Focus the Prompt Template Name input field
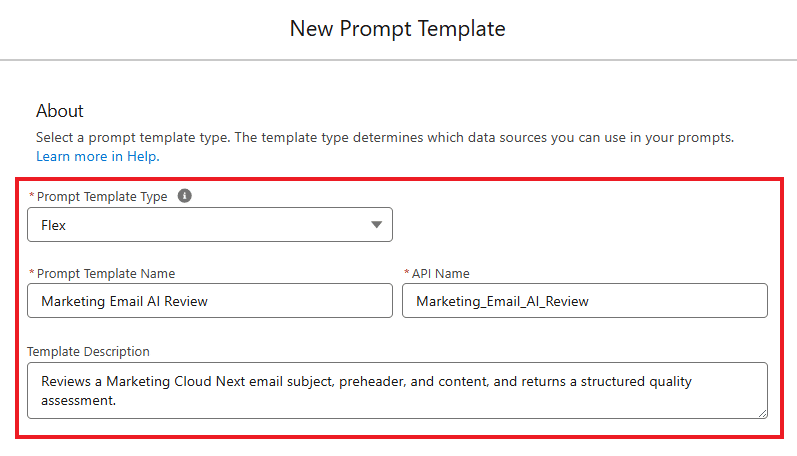This screenshot has height=456, width=797. [x=210, y=301]
